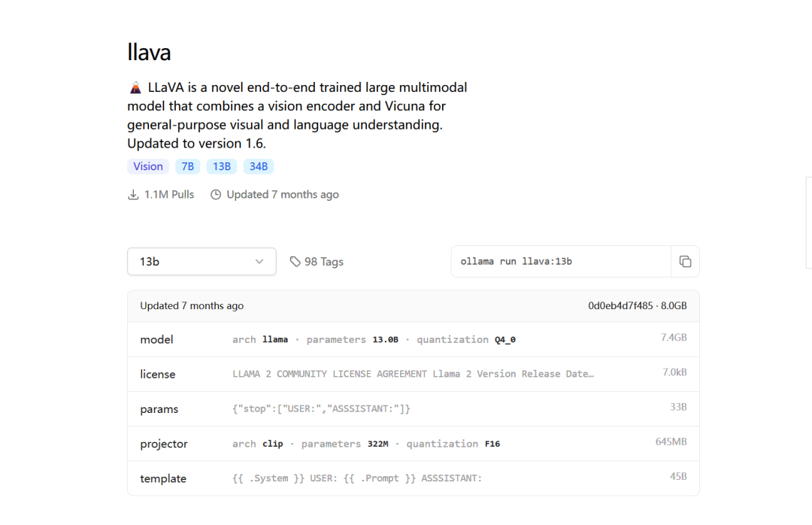Expand the dropdown chevron arrow

point(259,262)
